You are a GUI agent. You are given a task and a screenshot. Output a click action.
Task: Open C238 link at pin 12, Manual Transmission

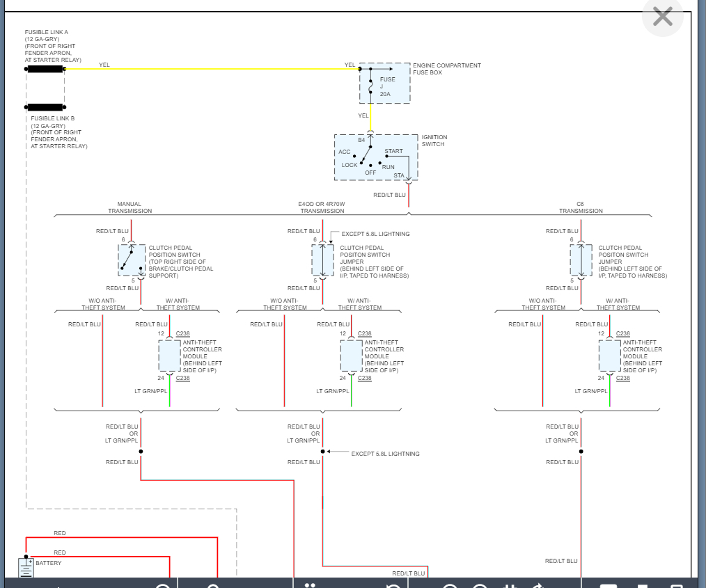coord(182,334)
